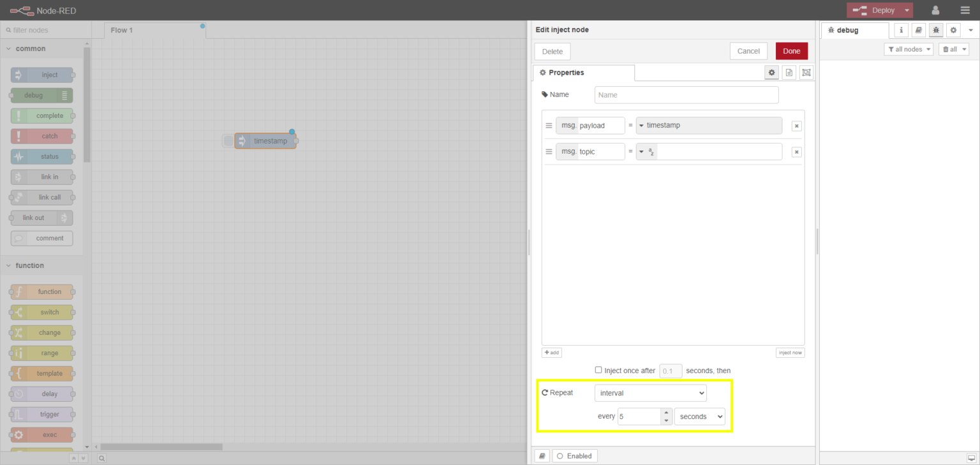The width and height of the screenshot is (980, 465).
Task: Click the Cancel button
Action: pyautogui.click(x=748, y=51)
